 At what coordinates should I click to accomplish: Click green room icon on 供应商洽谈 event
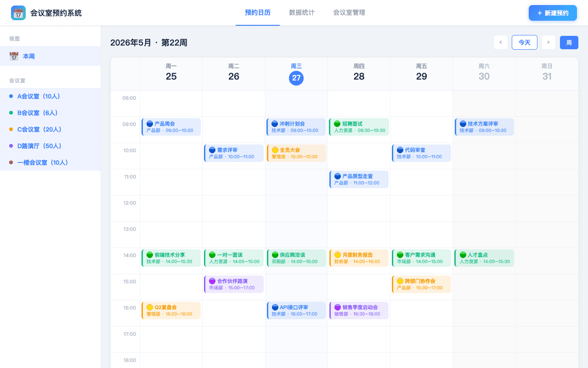click(275, 255)
